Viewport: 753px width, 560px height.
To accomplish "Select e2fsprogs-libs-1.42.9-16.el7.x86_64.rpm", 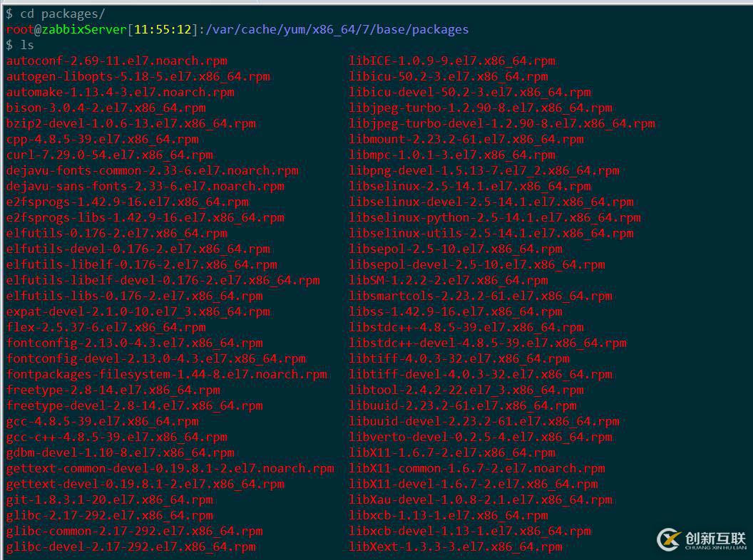I will point(145,218).
